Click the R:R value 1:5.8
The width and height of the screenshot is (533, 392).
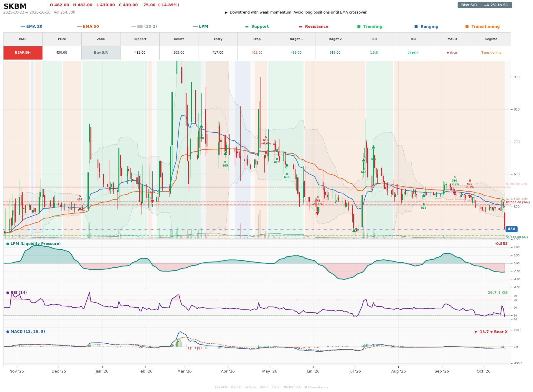click(x=374, y=53)
